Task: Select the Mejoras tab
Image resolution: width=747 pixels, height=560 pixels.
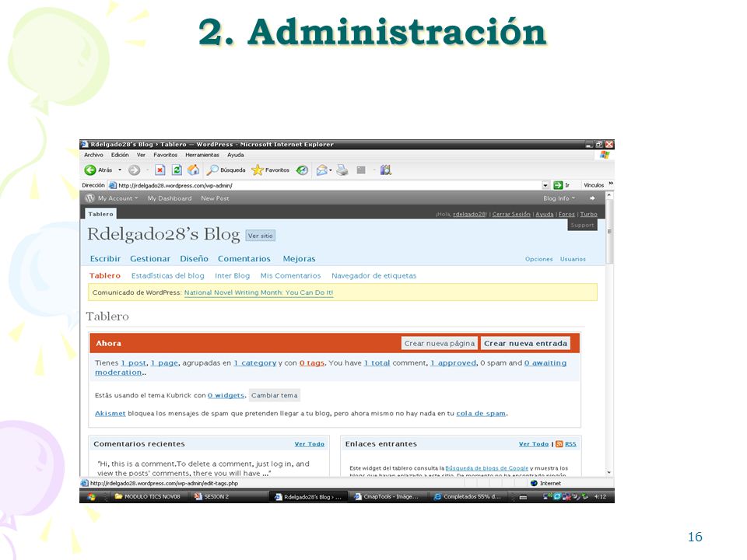Action: 299,258
